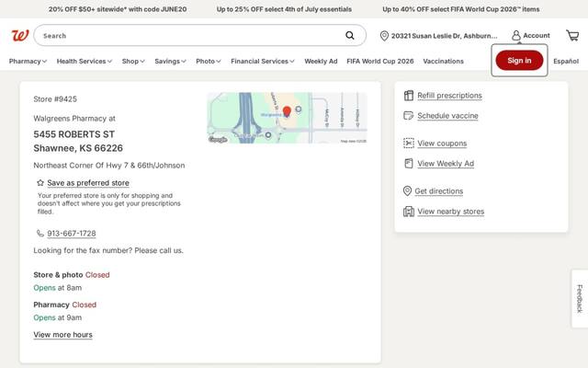Click the Northeast Corner Of Hwy 7 text
Screen dimensions: 588x368
click(109, 166)
